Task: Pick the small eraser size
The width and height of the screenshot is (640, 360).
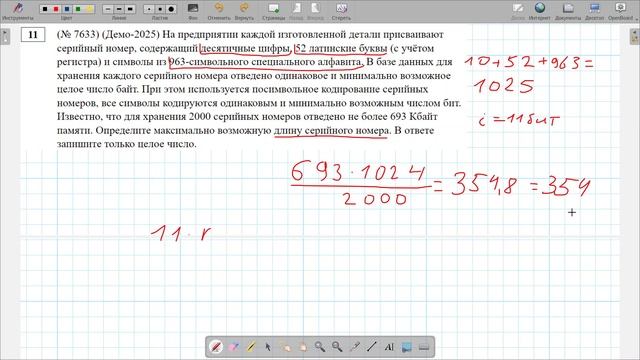Action: [x=149, y=9]
